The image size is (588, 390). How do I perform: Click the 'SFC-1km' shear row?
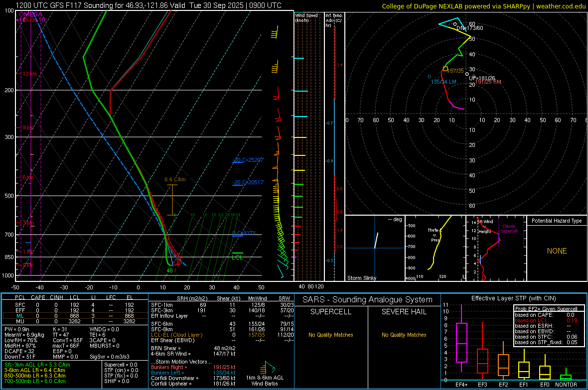tap(222, 305)
